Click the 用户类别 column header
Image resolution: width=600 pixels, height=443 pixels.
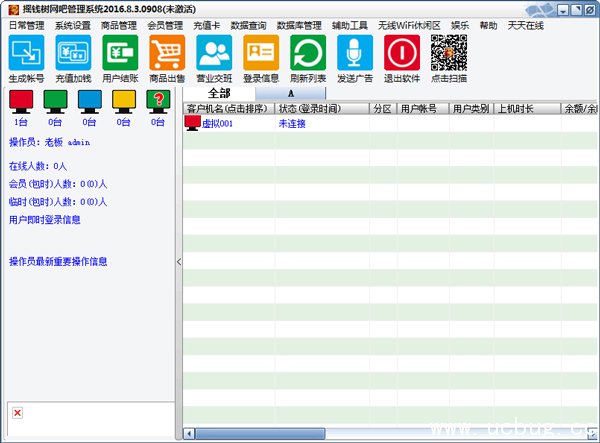pyautogui.click(x=471, y=109)
